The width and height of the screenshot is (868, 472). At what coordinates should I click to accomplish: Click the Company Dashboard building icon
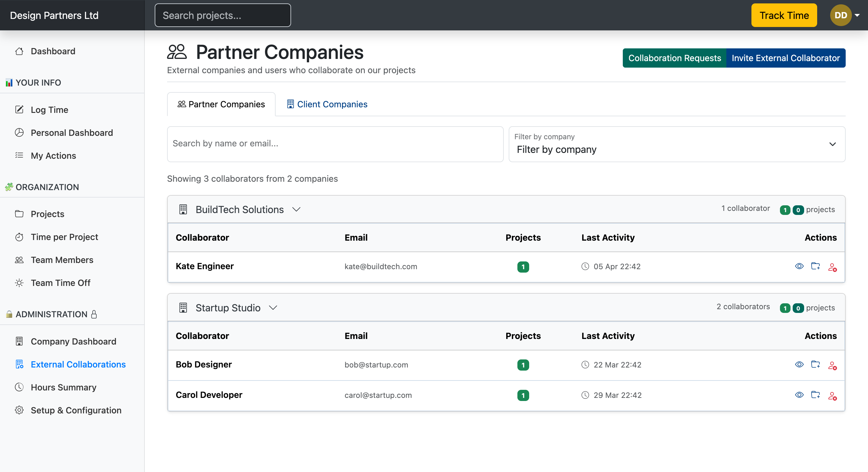tap(19, 341)
